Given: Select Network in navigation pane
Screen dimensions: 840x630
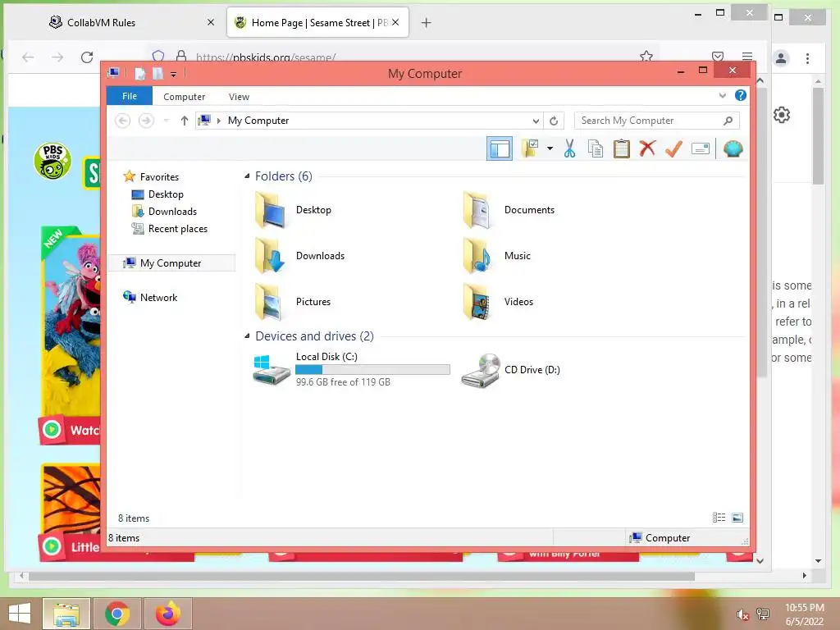Looking at the screenshot, I should pyautogui.click(x=158, y=297).
